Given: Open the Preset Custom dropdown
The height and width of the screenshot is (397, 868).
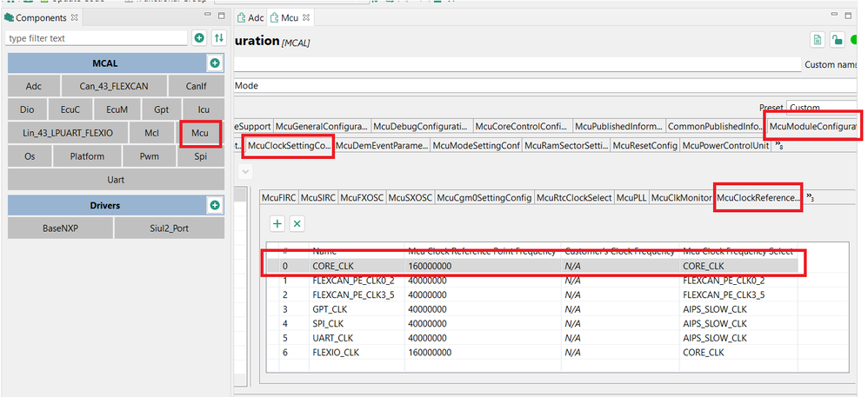Looking at the screenshot, I should click(822, 107).
